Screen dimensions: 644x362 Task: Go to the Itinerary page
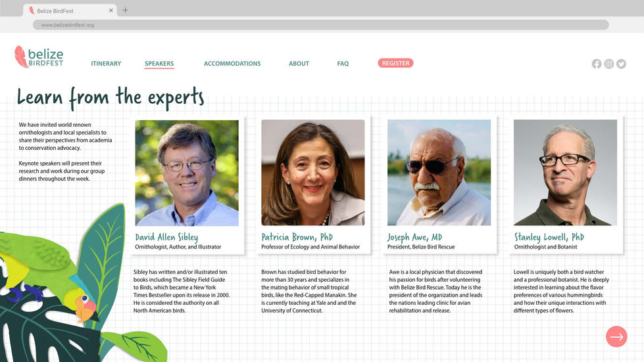pyautogui.click(x=106, y=64)
